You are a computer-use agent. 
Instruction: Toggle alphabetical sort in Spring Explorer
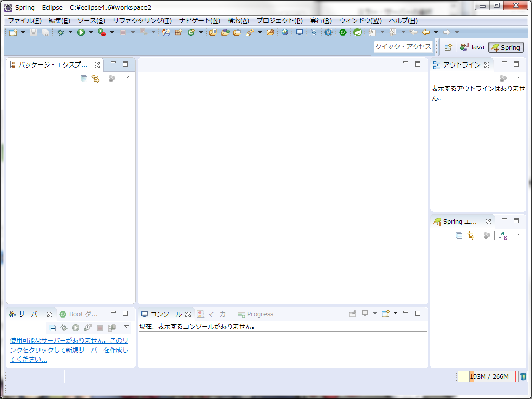[502, 235]
